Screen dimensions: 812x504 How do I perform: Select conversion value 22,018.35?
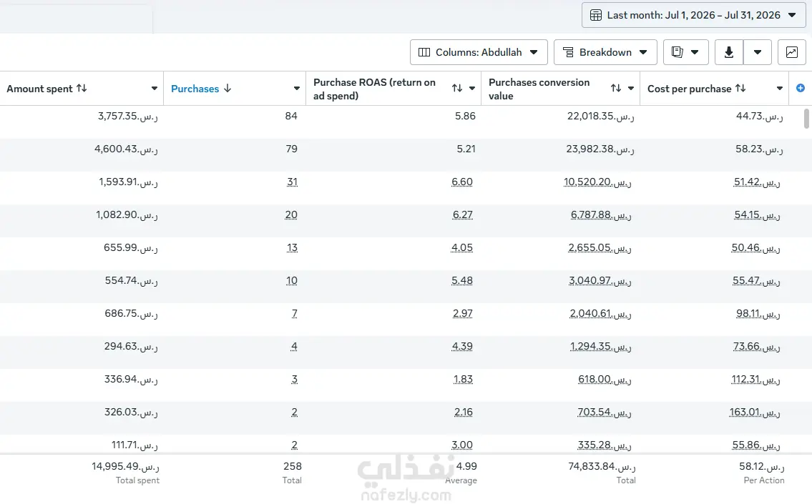coord(601,116)
